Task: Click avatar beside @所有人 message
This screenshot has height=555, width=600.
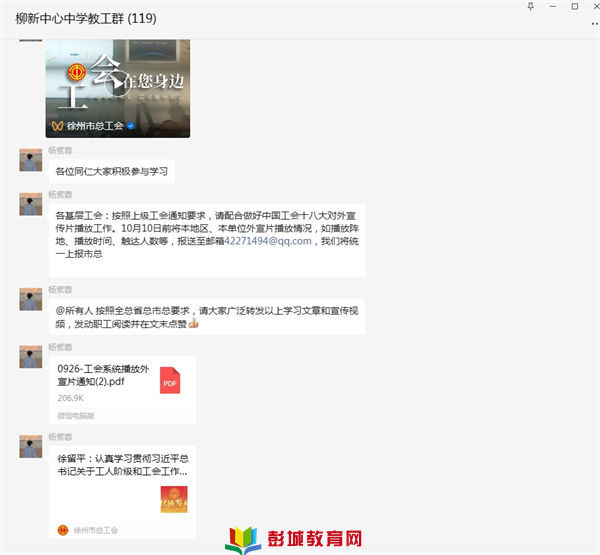Action: click(31, 299)
